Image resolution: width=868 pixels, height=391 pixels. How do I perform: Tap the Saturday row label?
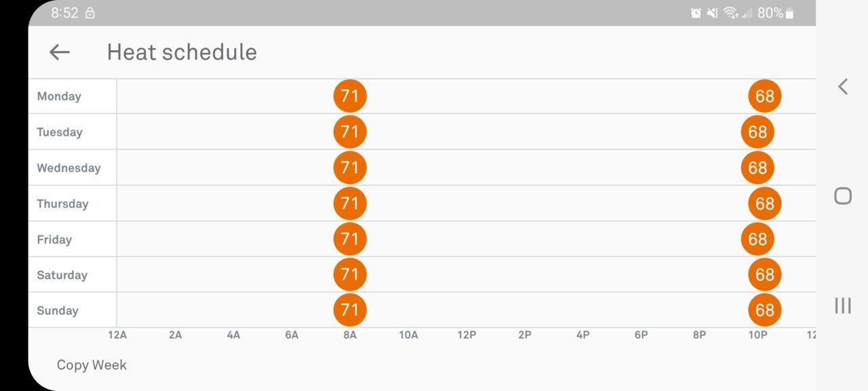[x=62, y=275]
